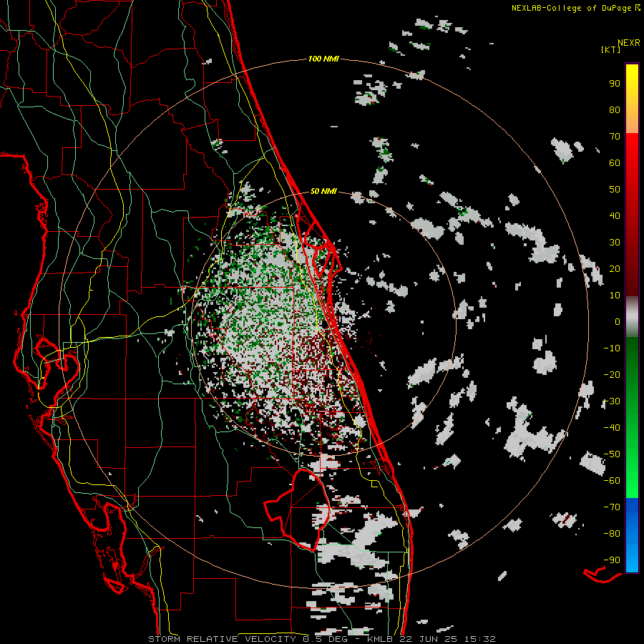This screenshot has width=644, height=644.
Task: Select the 0 knot scale label
Action: [x=618, y=321]
